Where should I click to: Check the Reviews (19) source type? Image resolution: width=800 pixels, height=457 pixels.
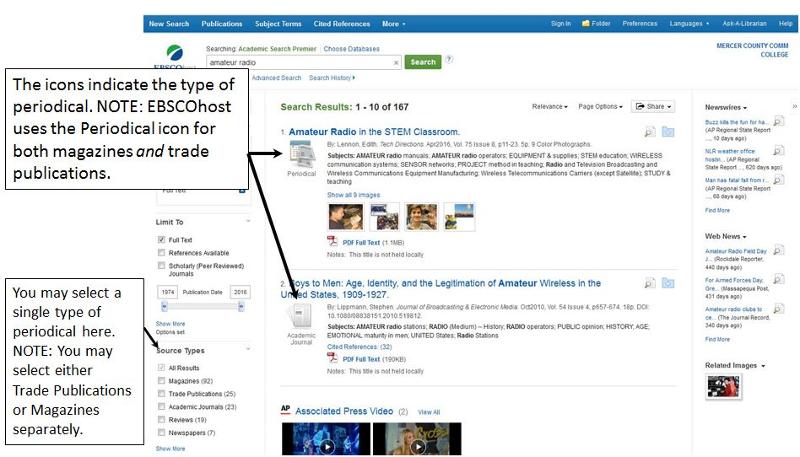(x=161, y=419)
